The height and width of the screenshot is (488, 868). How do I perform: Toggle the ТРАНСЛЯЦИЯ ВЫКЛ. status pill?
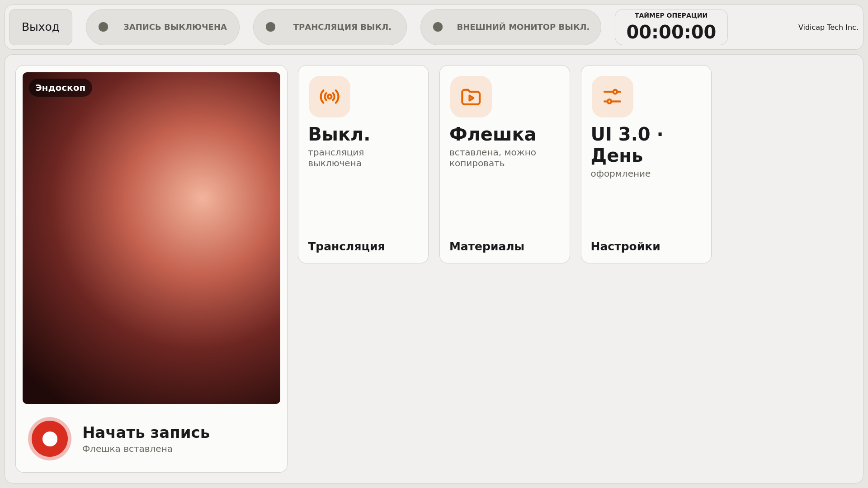pyautogui.click(x=330, y=27)
